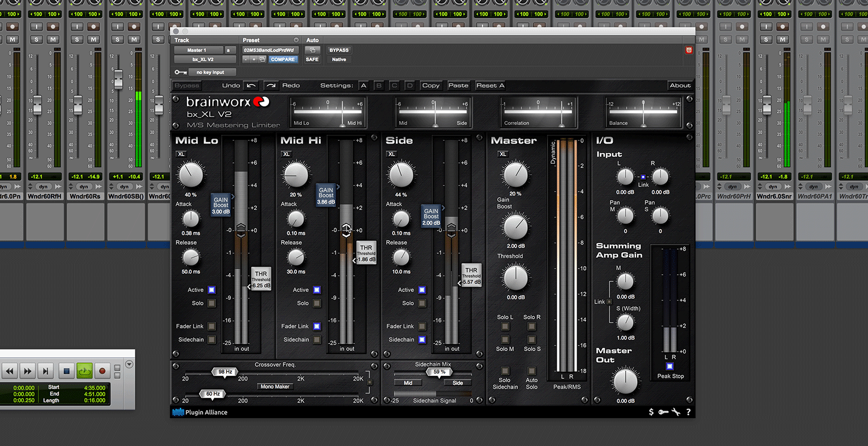Toggle the Peak Stop checkbox
The image size is (868, 446).
tap(670, 366)
